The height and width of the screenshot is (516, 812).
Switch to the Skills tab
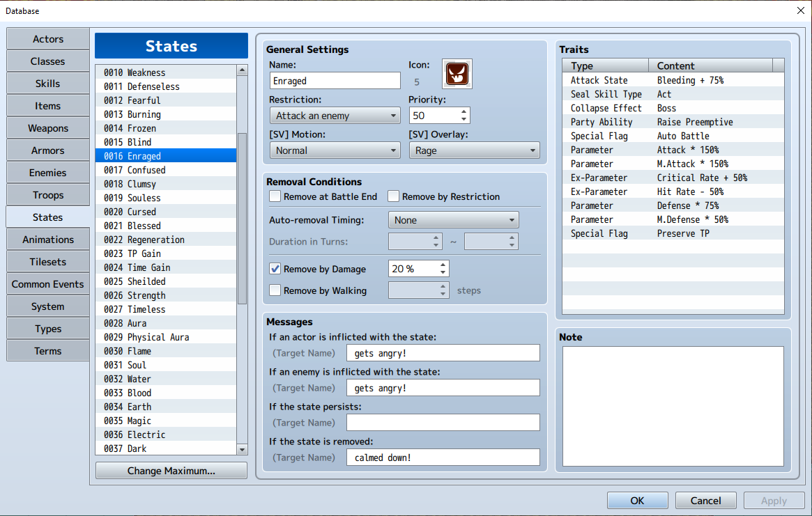pos(47,84)
